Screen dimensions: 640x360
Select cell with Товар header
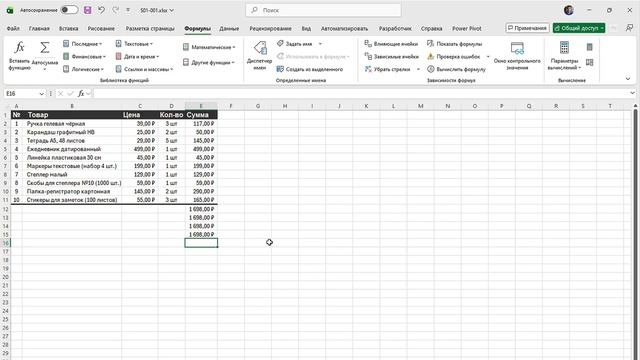[x=72, y=115]
